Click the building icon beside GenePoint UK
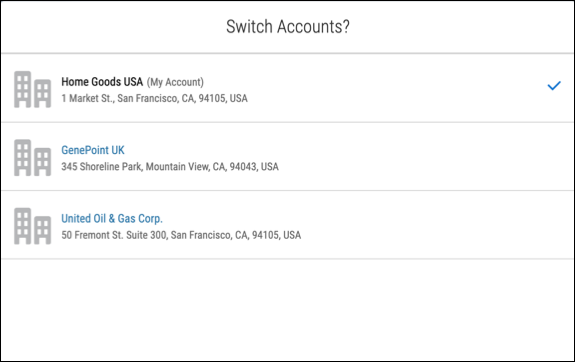The image size is (575, 362). tap(32, 158)
